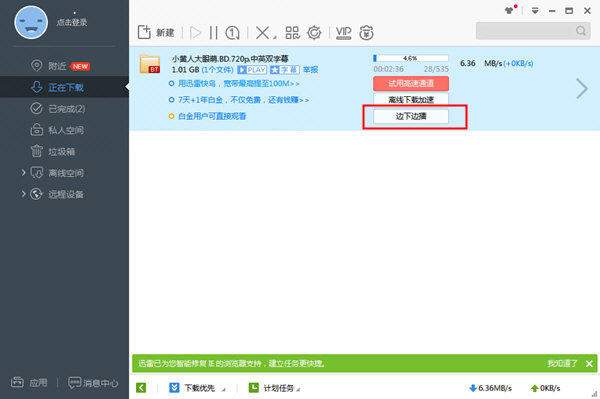Open the (1个文件) file list link
This screenshot has width=600, height=399.
coord(217,70)
